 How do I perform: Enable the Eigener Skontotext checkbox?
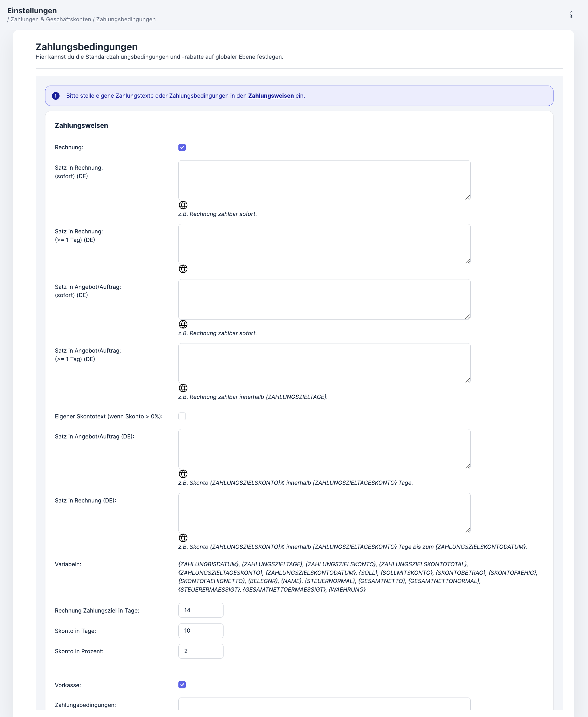[182, 416]
